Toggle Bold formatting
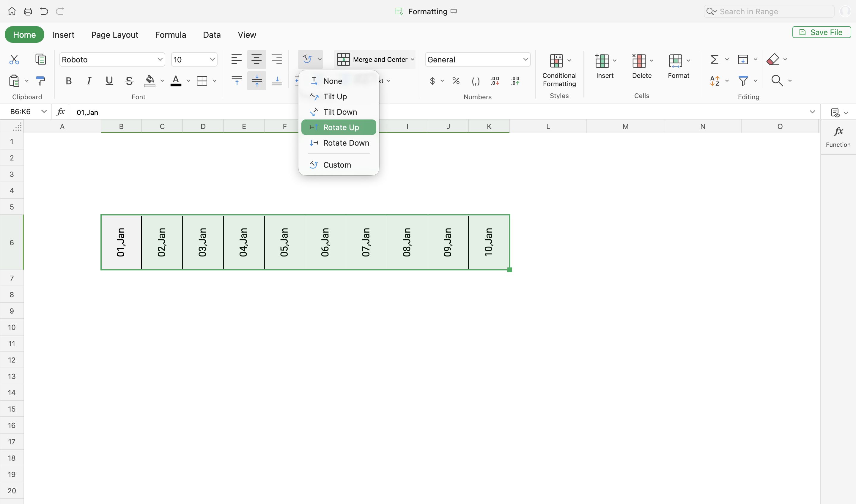856x504 pixels. (69, 81)
